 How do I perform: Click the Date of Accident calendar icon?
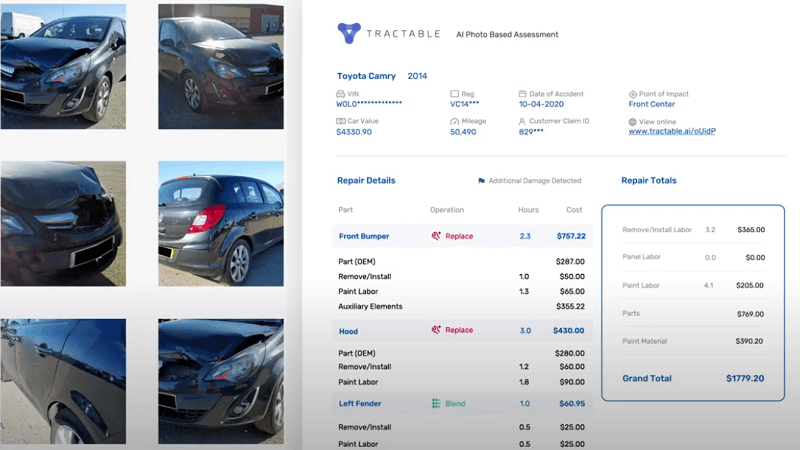click(x=522, y=94)
